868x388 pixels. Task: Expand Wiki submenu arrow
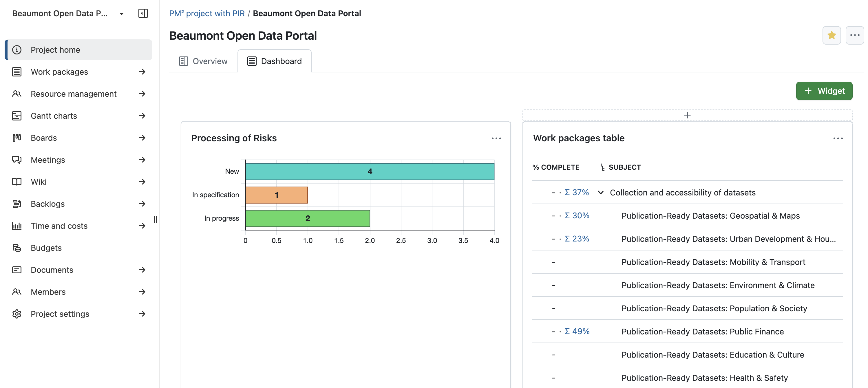[142, 182]
